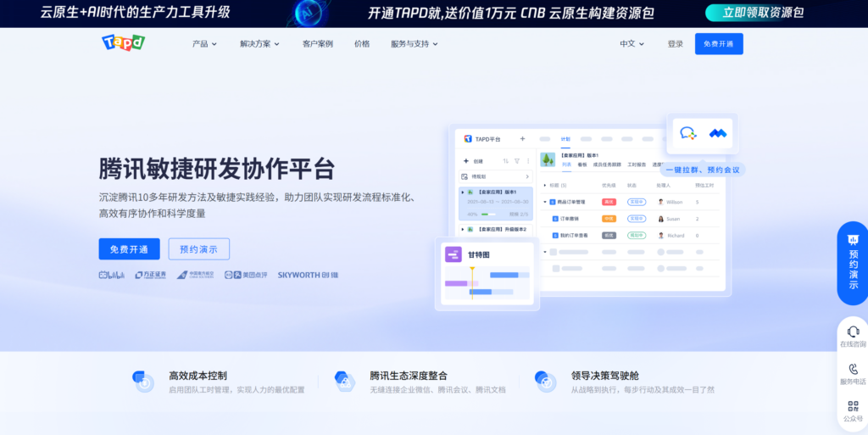
Task: Click the 公众号 QR code icon
Action: tap(853, 406)
